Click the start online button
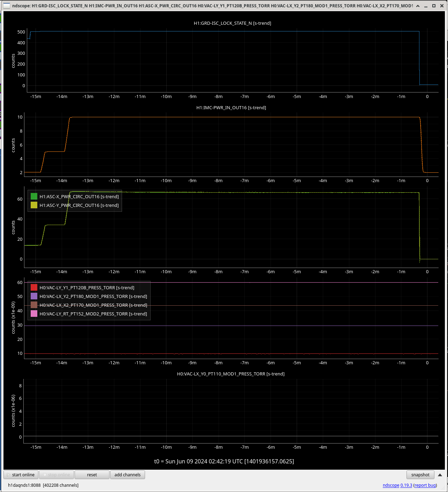 (x=21, y=475)
